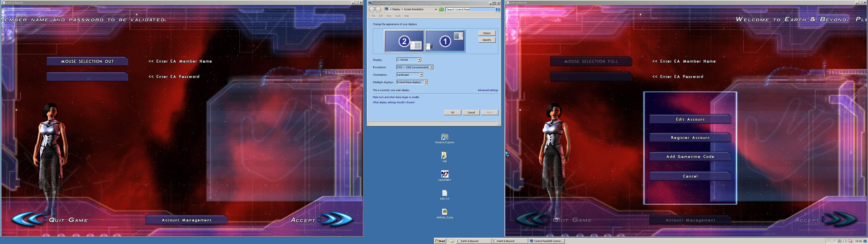The image size is (868, 244).
Task: Click Quit Game text in left game window
Action: coord(68,220)
